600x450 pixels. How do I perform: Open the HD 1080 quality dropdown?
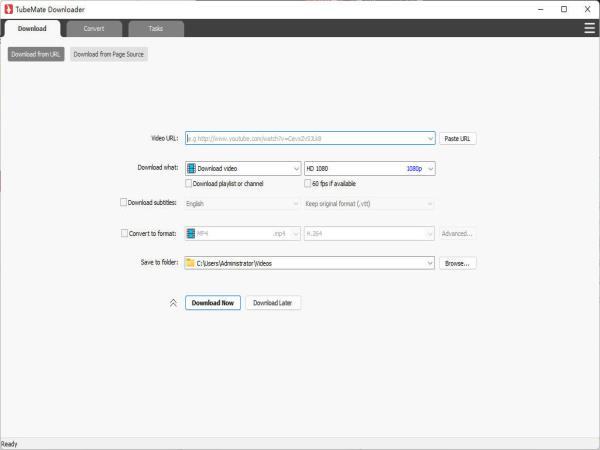click(x=370, y=168)
